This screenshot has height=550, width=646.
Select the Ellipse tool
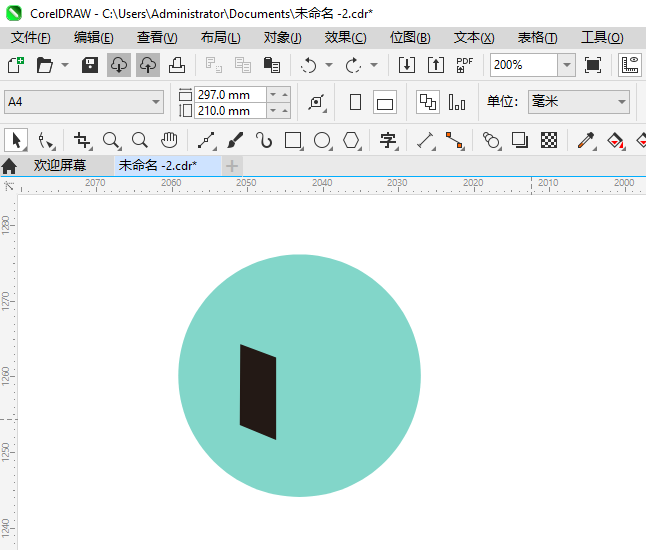click(323, 140)
